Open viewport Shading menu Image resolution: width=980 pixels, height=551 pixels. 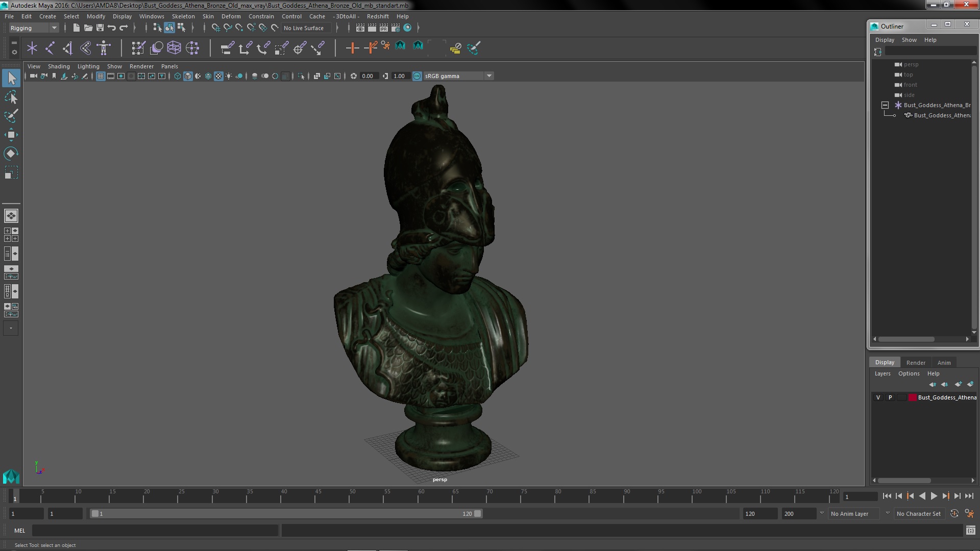(x=59, y=66)
